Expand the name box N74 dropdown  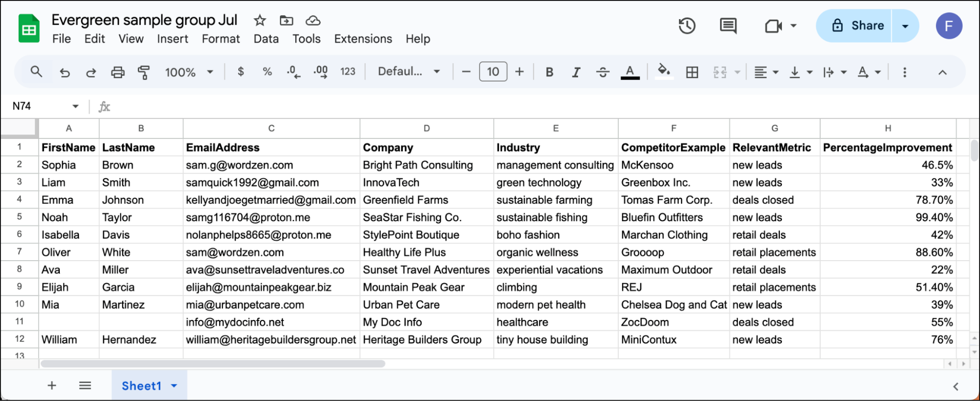[x=75, y=106]
